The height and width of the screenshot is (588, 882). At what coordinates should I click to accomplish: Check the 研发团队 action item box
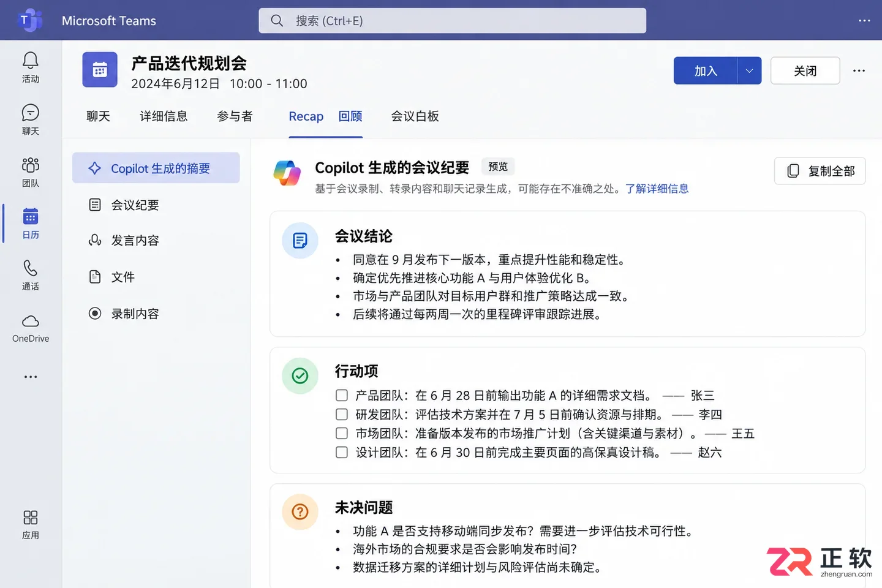pos(342,415)
